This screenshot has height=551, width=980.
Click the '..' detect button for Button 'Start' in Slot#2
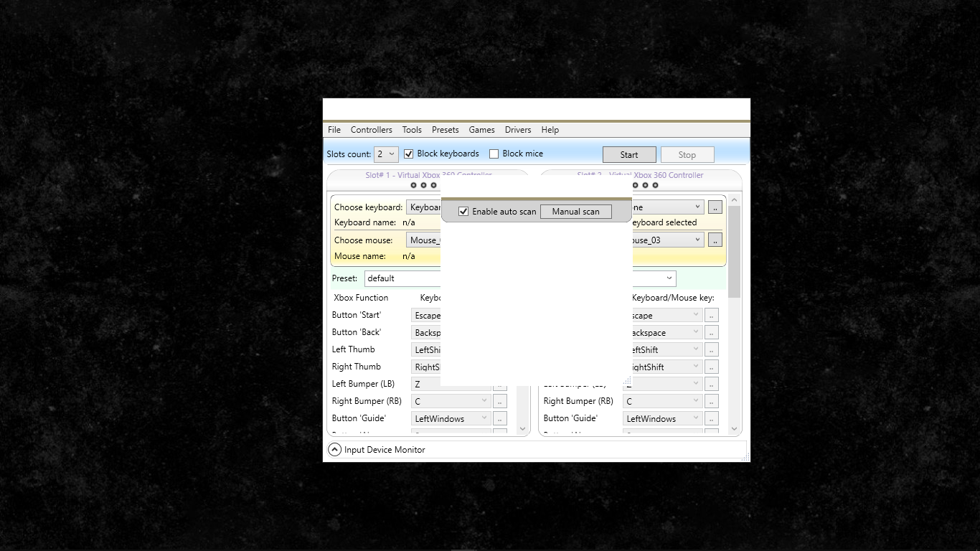(711, 314)
